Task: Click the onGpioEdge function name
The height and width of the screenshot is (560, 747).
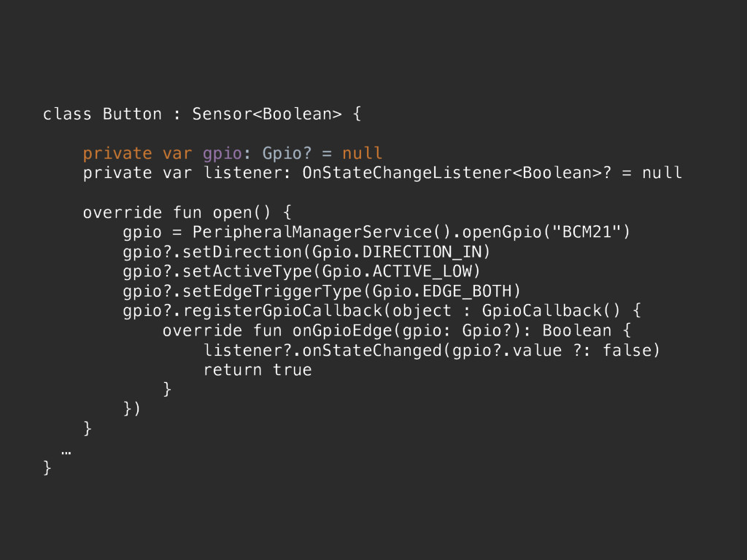Action: click(x=342, y=330)
